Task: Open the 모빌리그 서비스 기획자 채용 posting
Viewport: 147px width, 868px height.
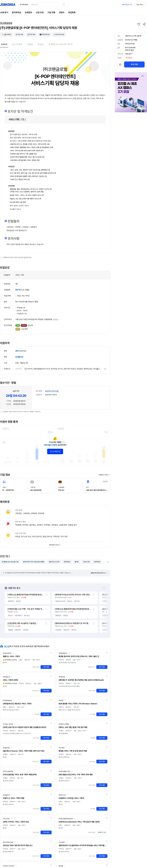Action: [x=13, y=798]
